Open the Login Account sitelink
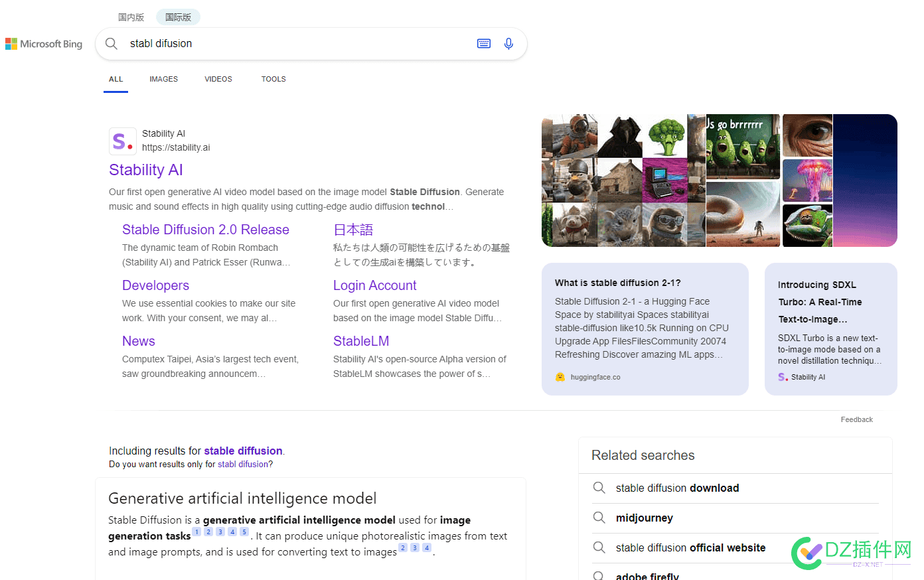 (x=375, y=285)
